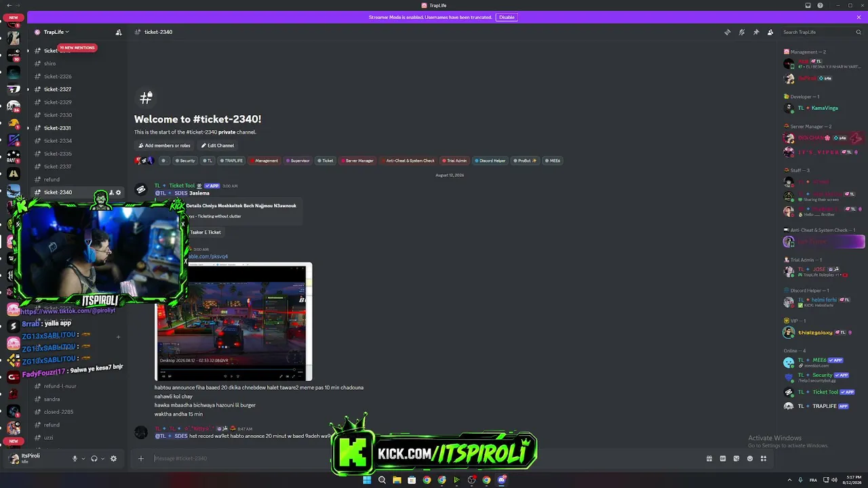The width and height of the screenshot is (868, 488).
Task: Disable Streamer Mode from the banner
Action: coord(507,17)
